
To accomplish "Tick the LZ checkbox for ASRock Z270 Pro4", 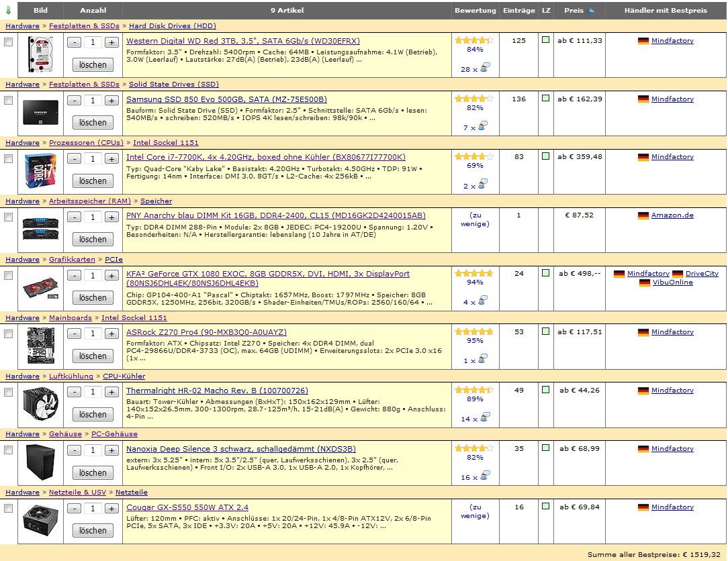I will click(x=546, y=331).
